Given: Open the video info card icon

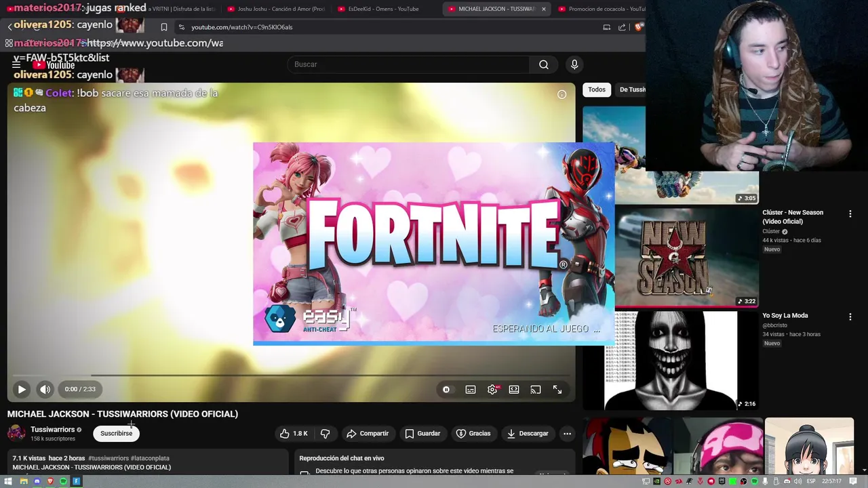Looking at the screenshot, I should pos(561,94).
